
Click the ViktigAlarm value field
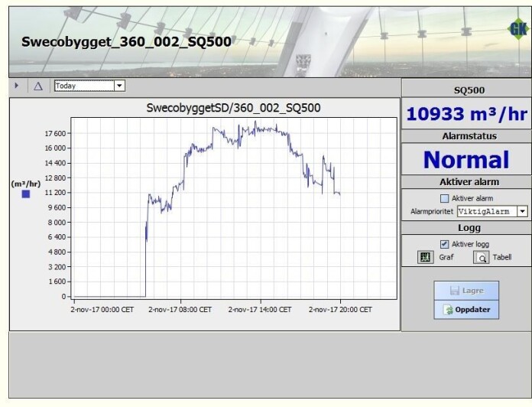(x=487, y=211)
